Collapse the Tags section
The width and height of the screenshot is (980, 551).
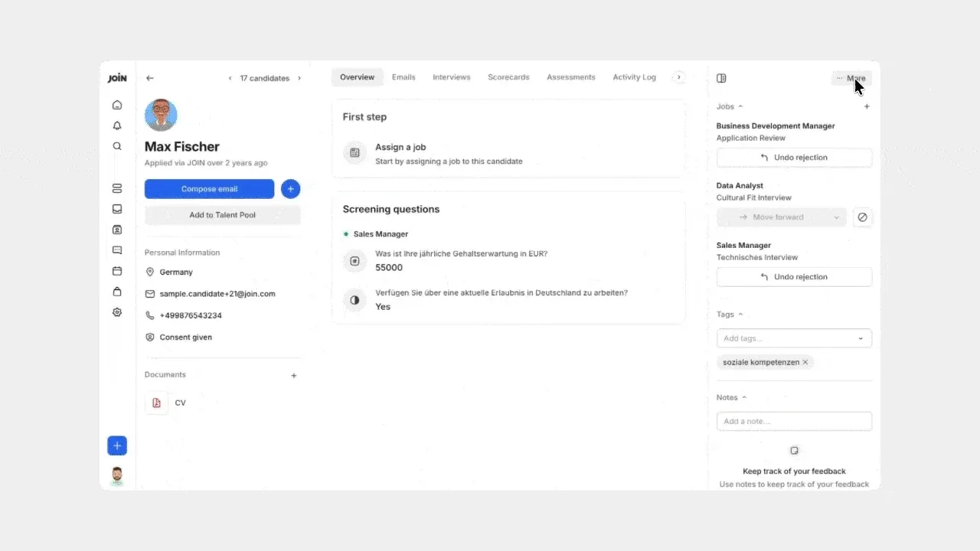730,315
